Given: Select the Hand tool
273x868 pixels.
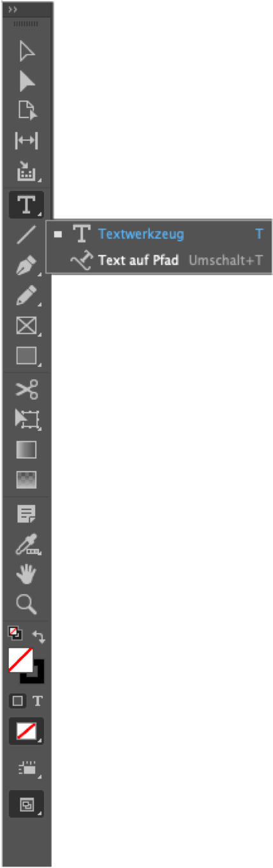Looking at the screenshot, I should [x=26, y=574].
